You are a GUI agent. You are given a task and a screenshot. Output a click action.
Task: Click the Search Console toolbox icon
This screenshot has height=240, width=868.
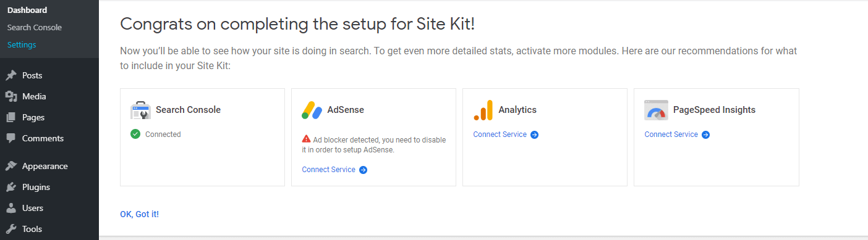(x=140, y=110)
